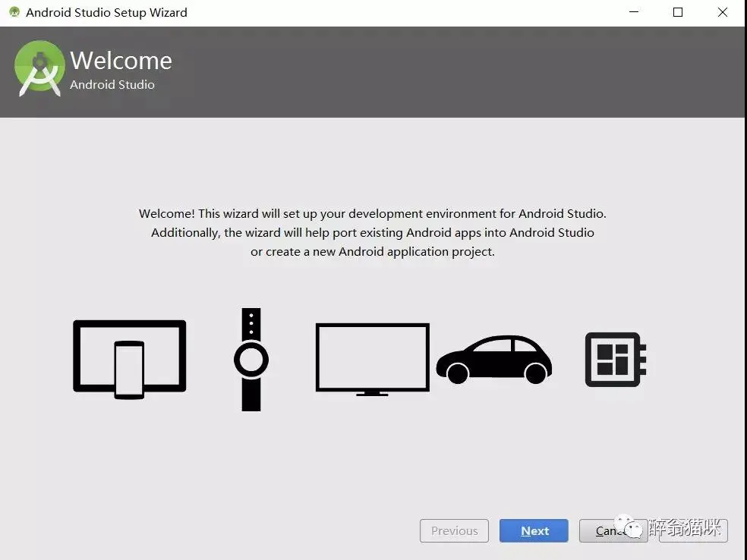Click the Cancel button
Image resolution: width=747 pixels, height=560 pixels.
point(613,530)
